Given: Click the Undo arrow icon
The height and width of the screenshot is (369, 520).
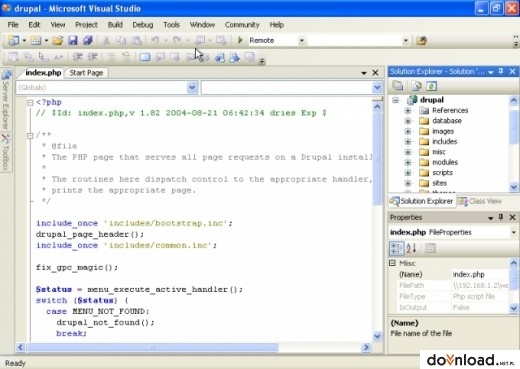Looking at the screenshot, I should tap(155, 40).
